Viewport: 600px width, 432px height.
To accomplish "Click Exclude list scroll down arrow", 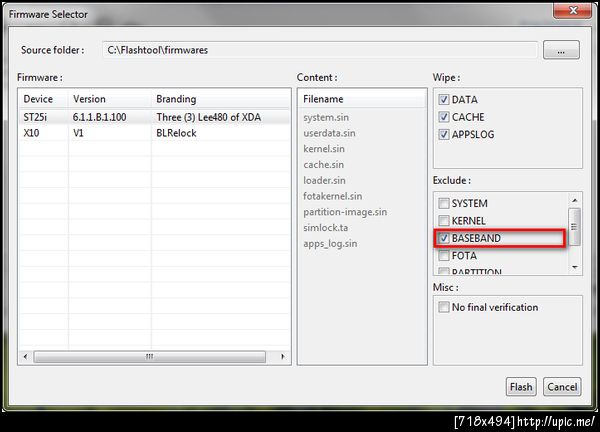I will [x=574, y=267].
